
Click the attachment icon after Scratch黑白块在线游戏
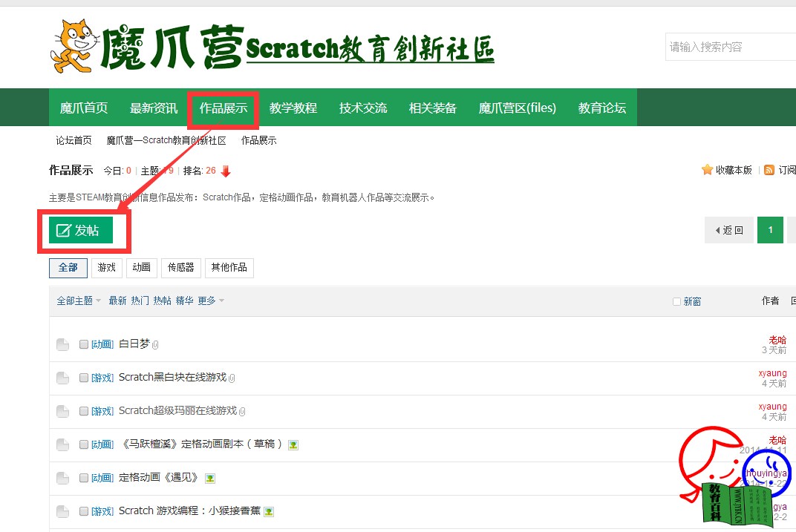coord(232,378)
